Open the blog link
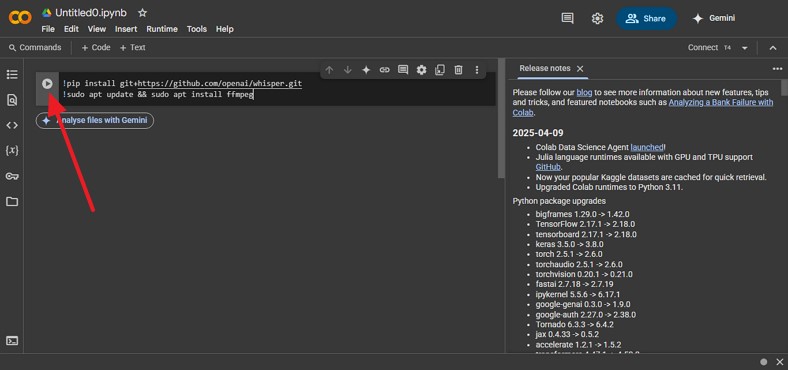Image resolution: width=788 pixels, height=370 pixels. 584,92
